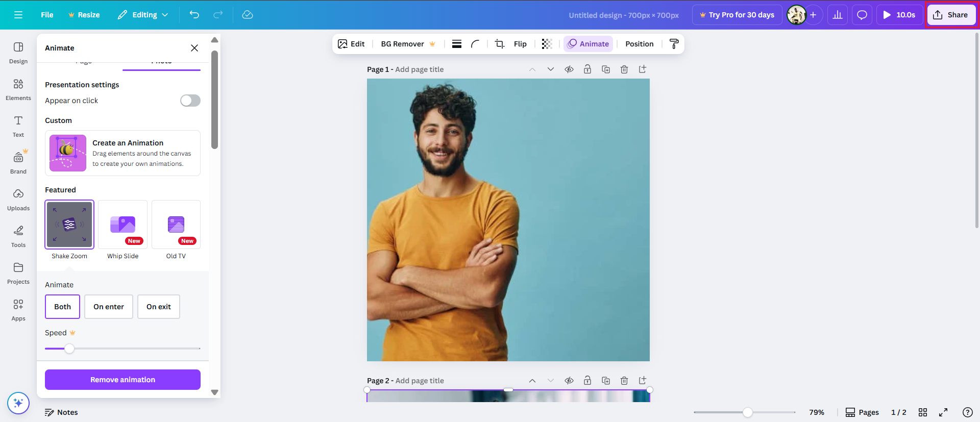The image size is (980, 422).
Task: Hide Page 1 with eye icon
Action: (x=569, y=69)
